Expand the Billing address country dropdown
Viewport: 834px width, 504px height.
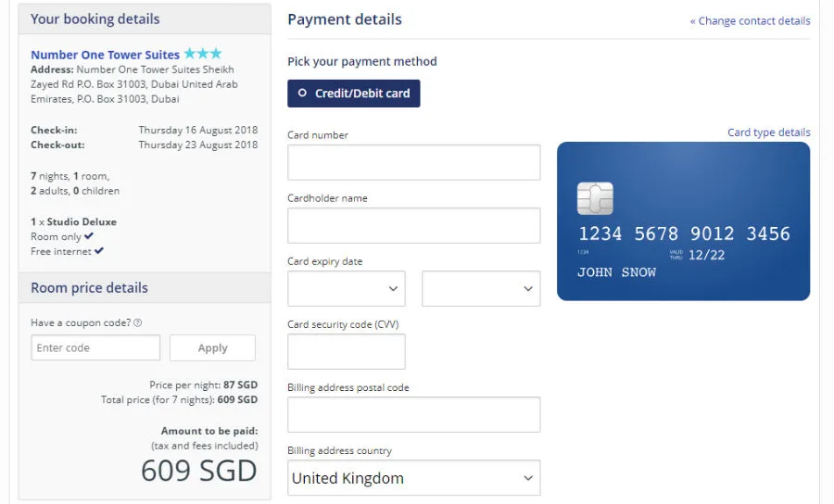[x=413, y=478]
